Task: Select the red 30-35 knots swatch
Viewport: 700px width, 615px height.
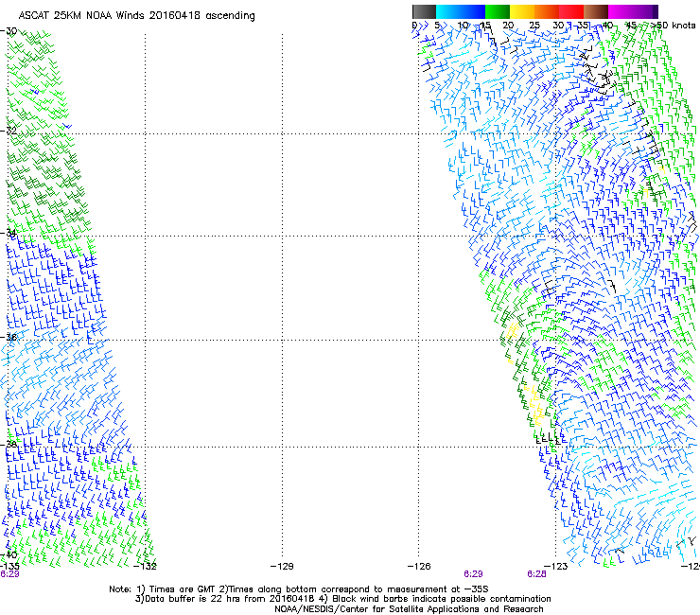Action: (571, 11)
